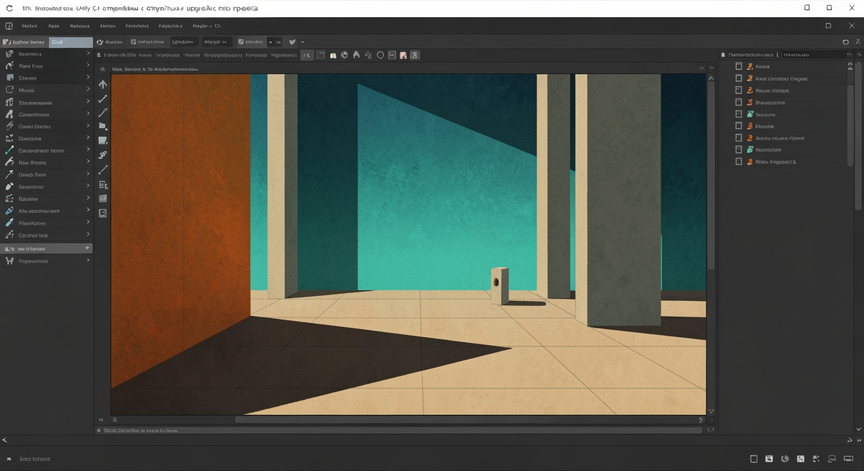Click the house-shaped icon in the top icon row
This screenshot has width=864, height=471.
pyautogui.click(x=357, y=55)
